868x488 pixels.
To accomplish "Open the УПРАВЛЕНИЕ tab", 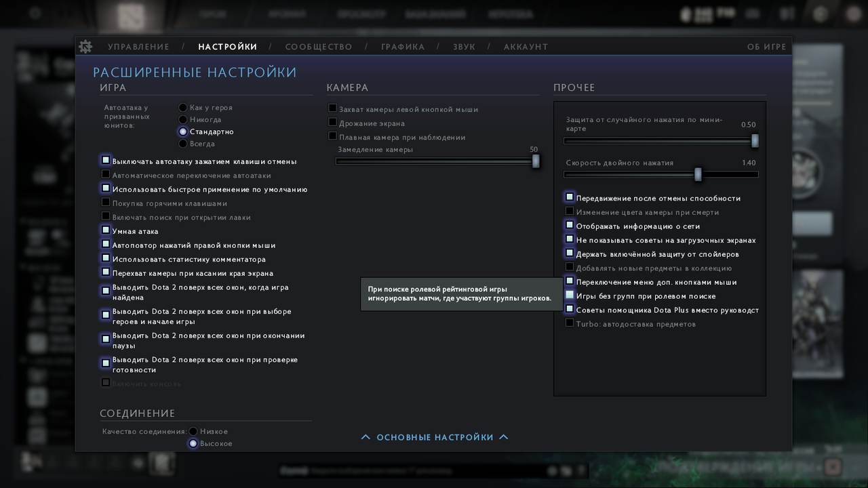I will coord(138,47).
